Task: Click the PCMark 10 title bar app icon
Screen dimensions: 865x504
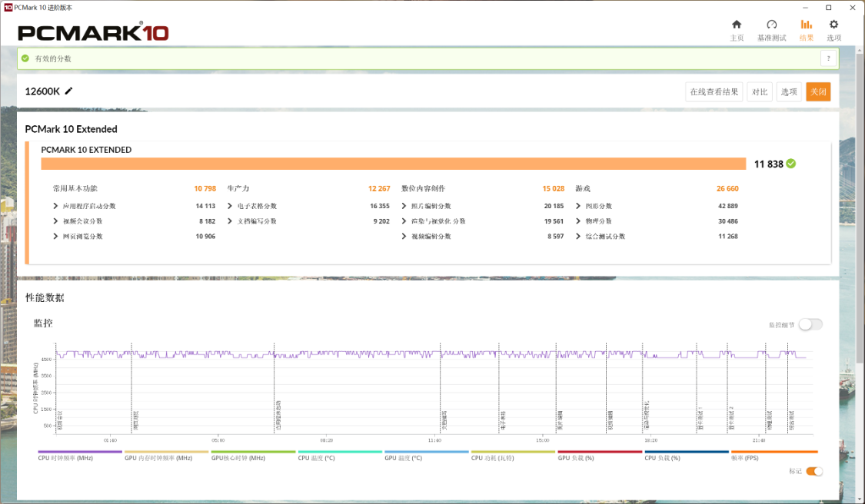Action: coord(8,7)
